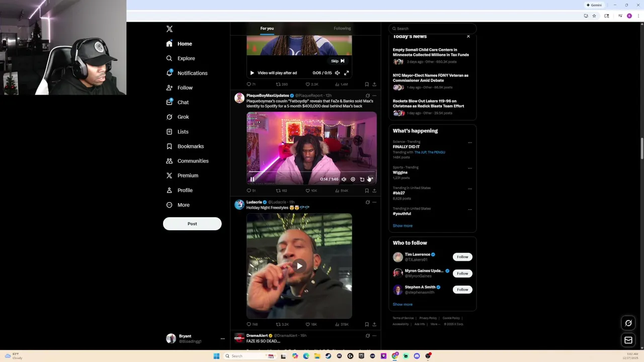Play the ad video with play icon
644x362 pixels.
(x=252, y=73)
